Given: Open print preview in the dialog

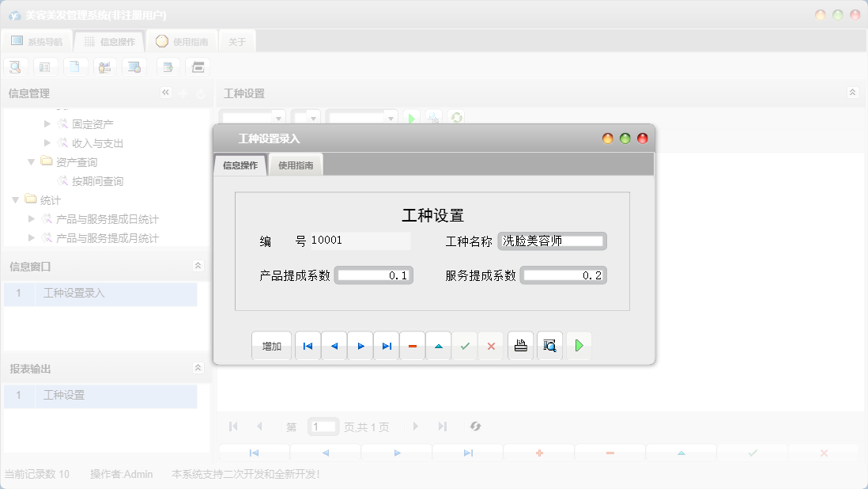Looking at the screenshot, I should (549, 346).
